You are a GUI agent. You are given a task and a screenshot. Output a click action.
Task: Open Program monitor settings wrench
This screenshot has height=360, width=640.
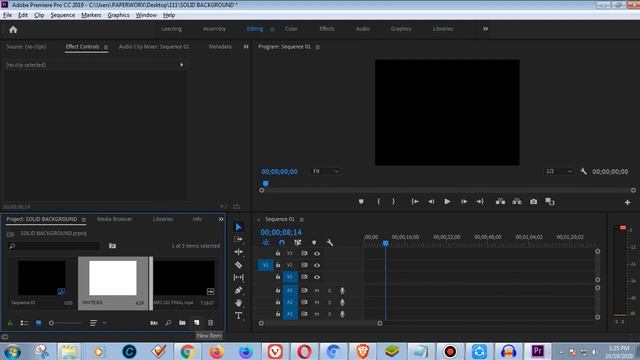pyautogui.click(x=584, y=171)
